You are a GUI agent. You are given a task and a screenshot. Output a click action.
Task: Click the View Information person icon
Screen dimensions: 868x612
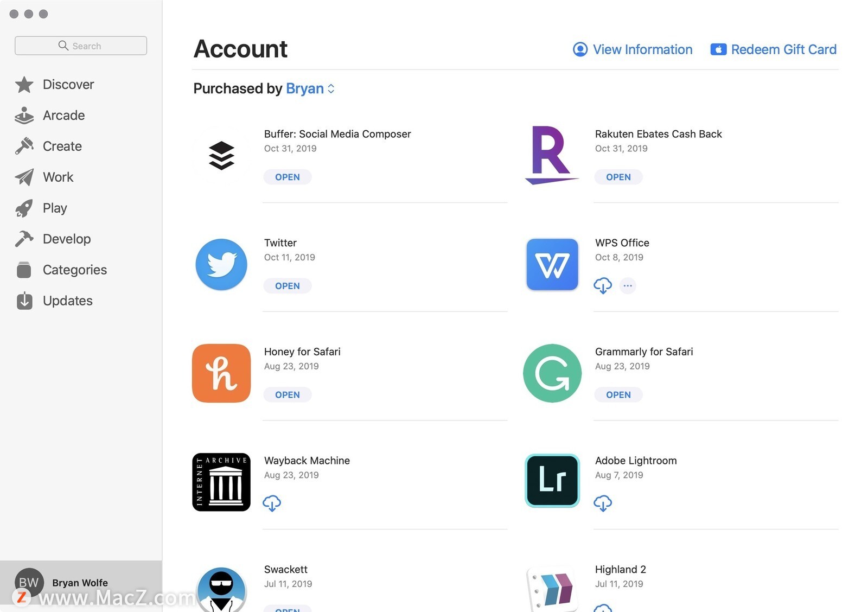pos(580,49)
